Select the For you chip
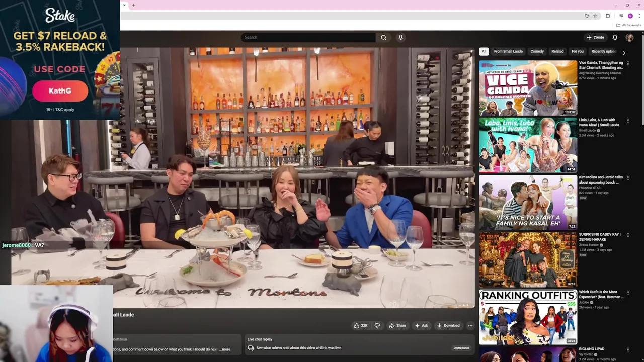The image size is (644, 362). coord(578,51)
